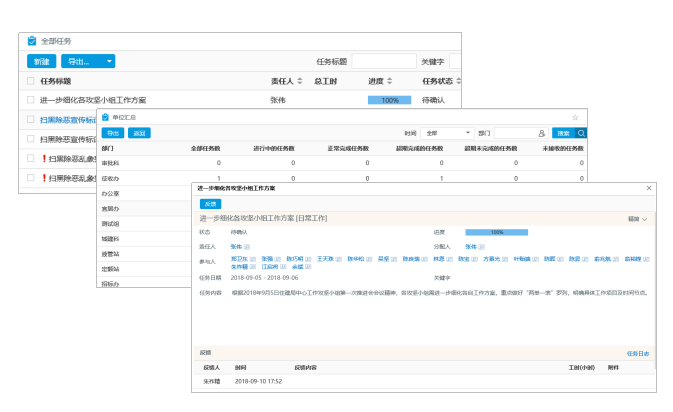Screen dimensions: 673x412
Task: Open the 导出 dropdown arrow
Action: pyautogui.click(x=107, y=61)
